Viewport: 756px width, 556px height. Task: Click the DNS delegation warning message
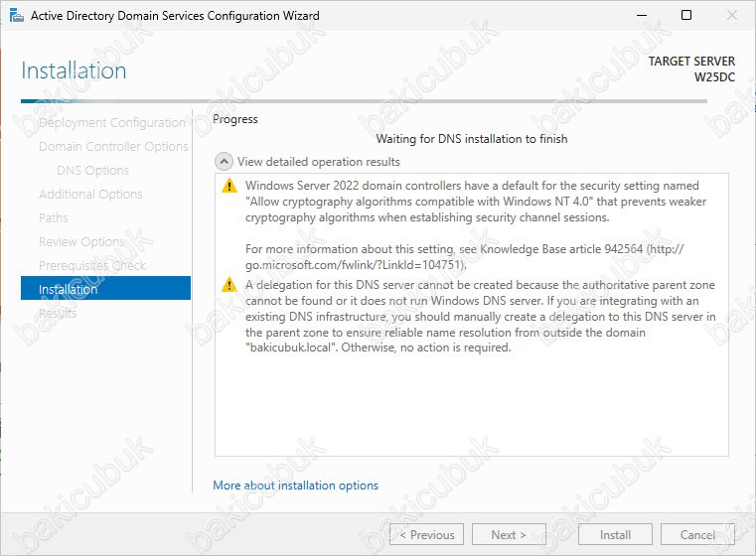[x=480, y=316]
